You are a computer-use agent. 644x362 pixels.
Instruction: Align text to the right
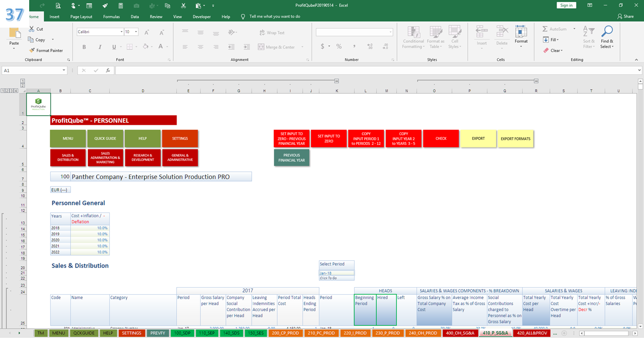(x=215, y=47)
